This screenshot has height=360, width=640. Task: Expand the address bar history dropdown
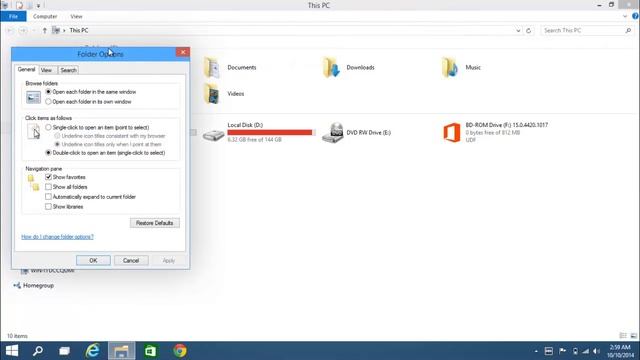tap(518, 31)
